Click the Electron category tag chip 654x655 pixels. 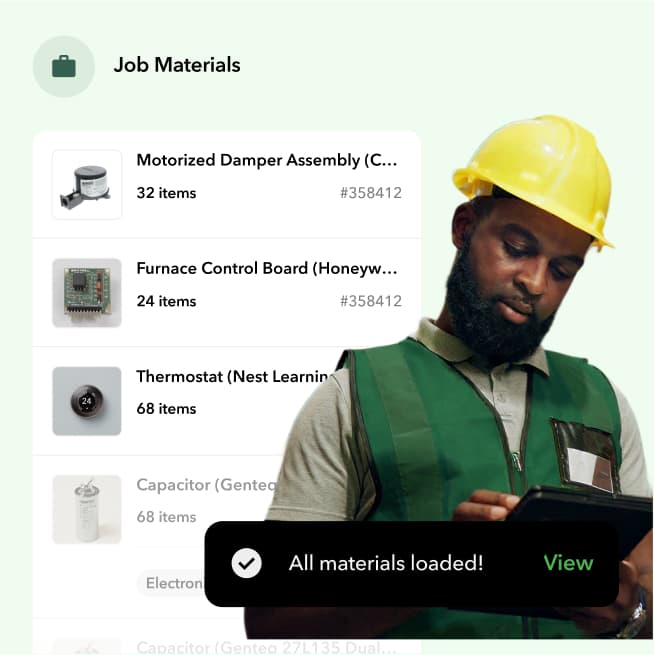click(172, 583)
